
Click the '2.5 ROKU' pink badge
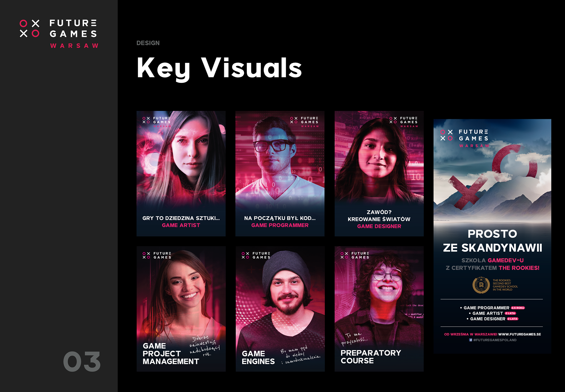[518, 308]
